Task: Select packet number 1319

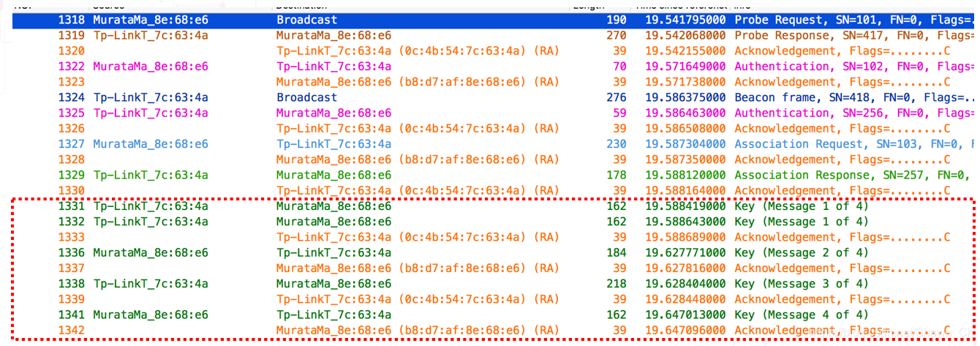Action: pos(72,35)
